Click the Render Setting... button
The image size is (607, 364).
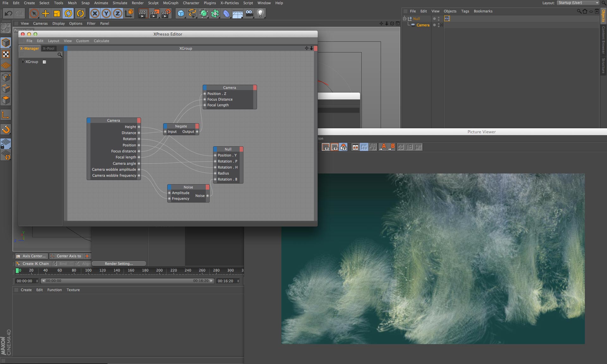pyautogui.click(x=119, y=264)
